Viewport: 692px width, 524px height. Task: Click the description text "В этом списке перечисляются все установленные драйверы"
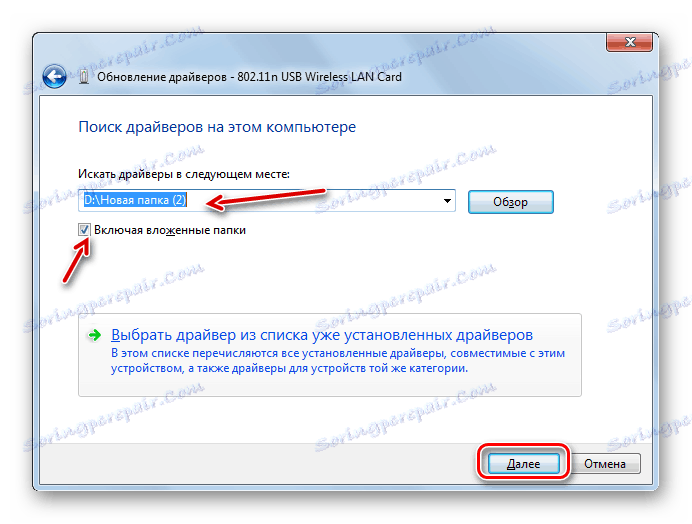click(x=278, y=354)
